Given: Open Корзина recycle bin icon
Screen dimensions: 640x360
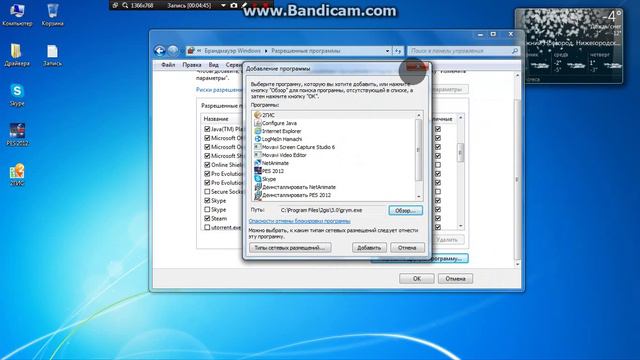Looking at the screenshot, I should coord(52,15).
